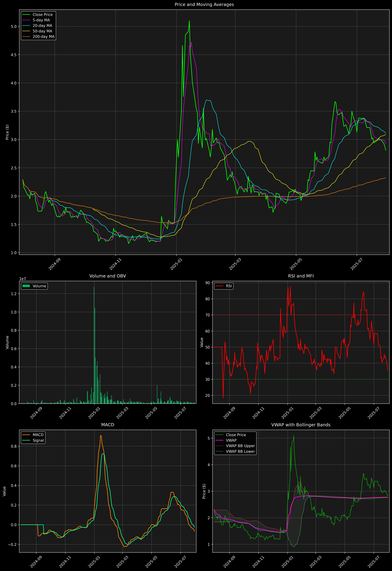Click the 1.5 tick on the top chart y-axis

point(14,224)
